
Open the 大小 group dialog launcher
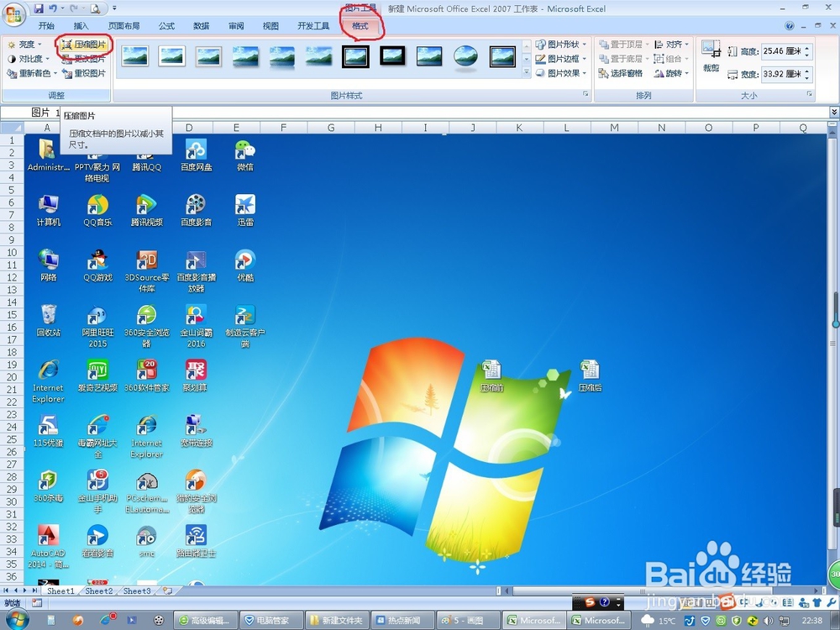810,94
